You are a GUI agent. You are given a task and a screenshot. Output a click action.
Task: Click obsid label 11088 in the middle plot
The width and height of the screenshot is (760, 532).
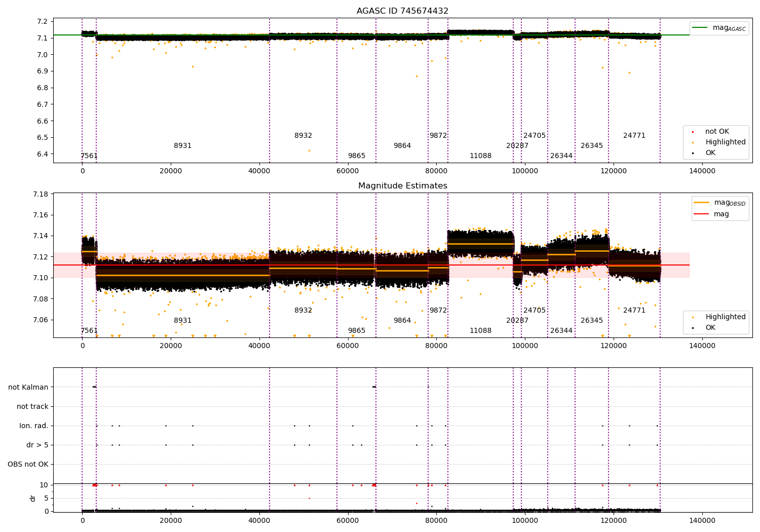[x=481, y=331]
